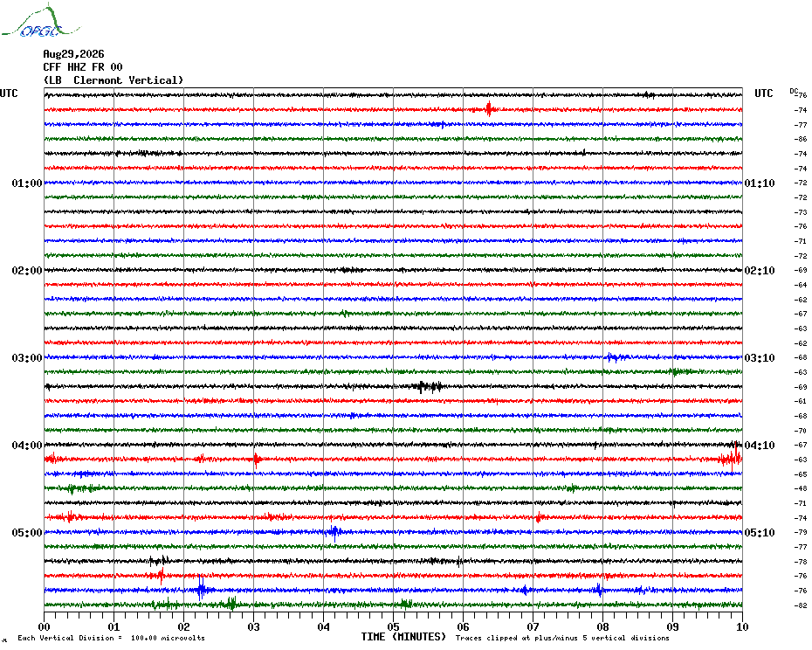Click the red spike at end of 04:10 trace
The image size is (812, 650).
point(731,458)
